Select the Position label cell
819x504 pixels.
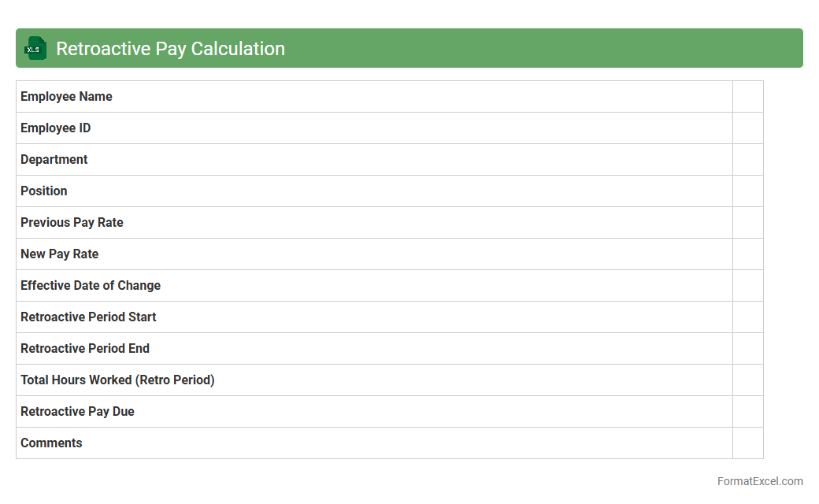pyautogui.click(x=44, y=191)
